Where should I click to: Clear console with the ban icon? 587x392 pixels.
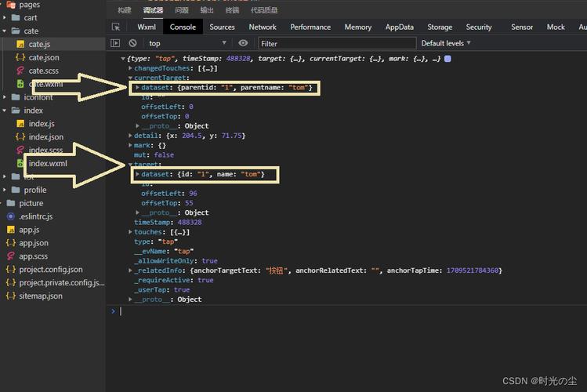pos(132,43)
